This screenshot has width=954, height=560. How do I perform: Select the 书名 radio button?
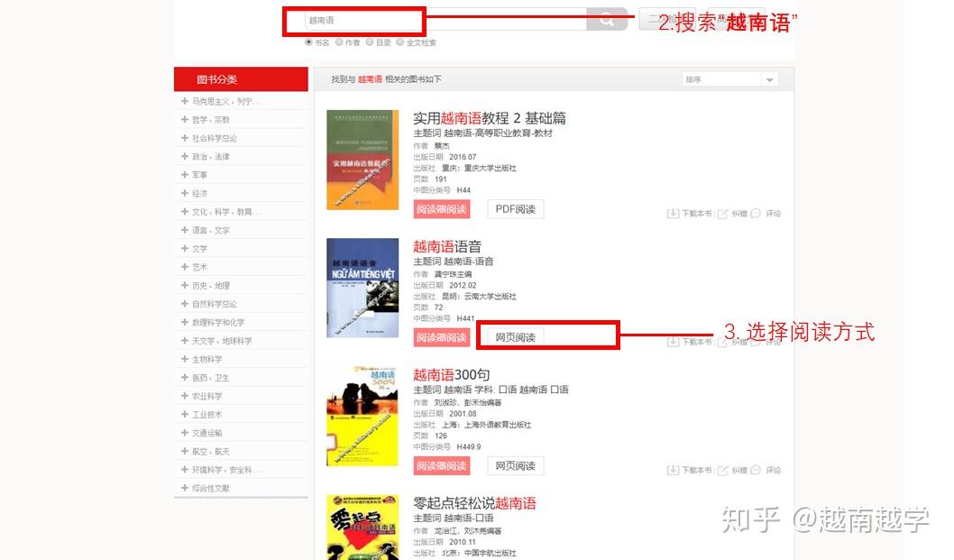[x=308, y=42]
